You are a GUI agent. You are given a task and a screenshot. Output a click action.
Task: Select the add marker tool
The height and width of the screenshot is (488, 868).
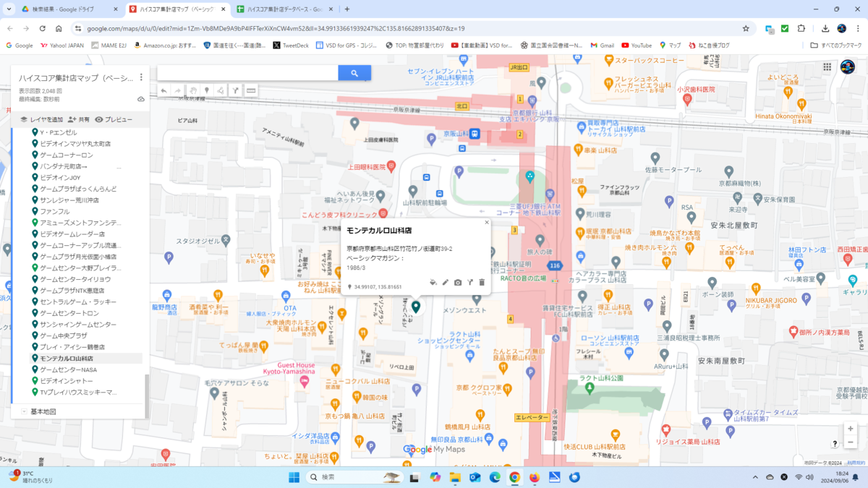[x=207, y=91]
